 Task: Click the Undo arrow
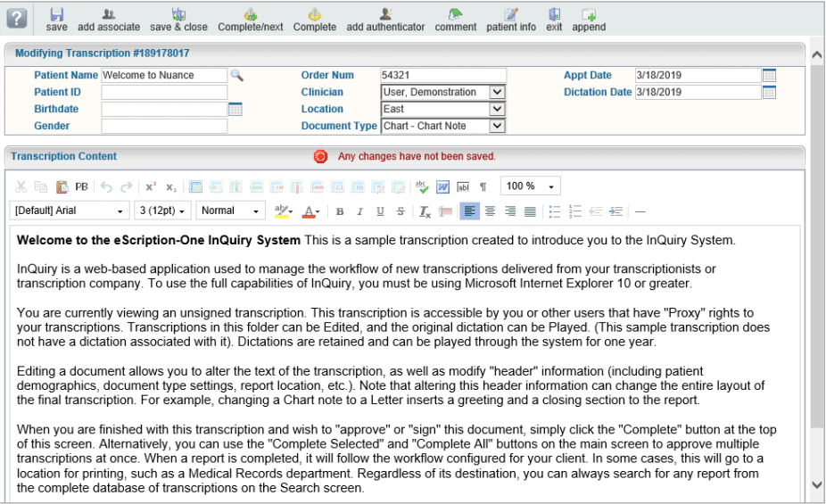coord(106,187)
